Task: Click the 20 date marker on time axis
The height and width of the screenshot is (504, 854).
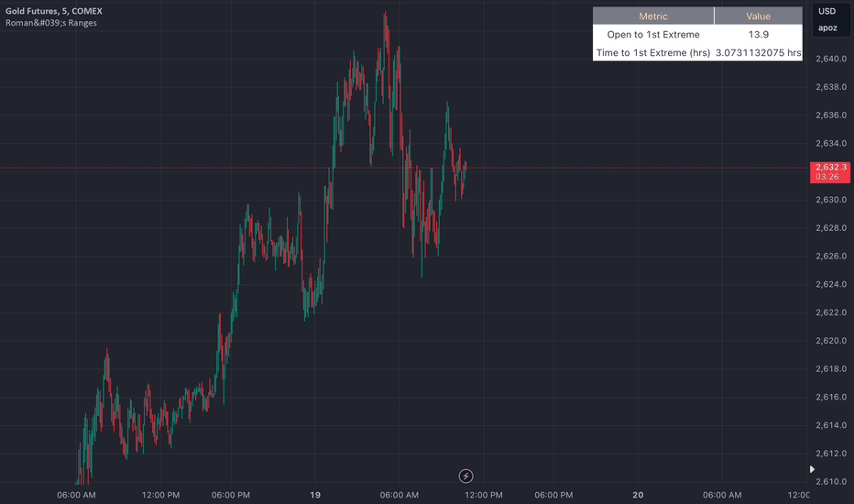Action: tap(638, 495)
